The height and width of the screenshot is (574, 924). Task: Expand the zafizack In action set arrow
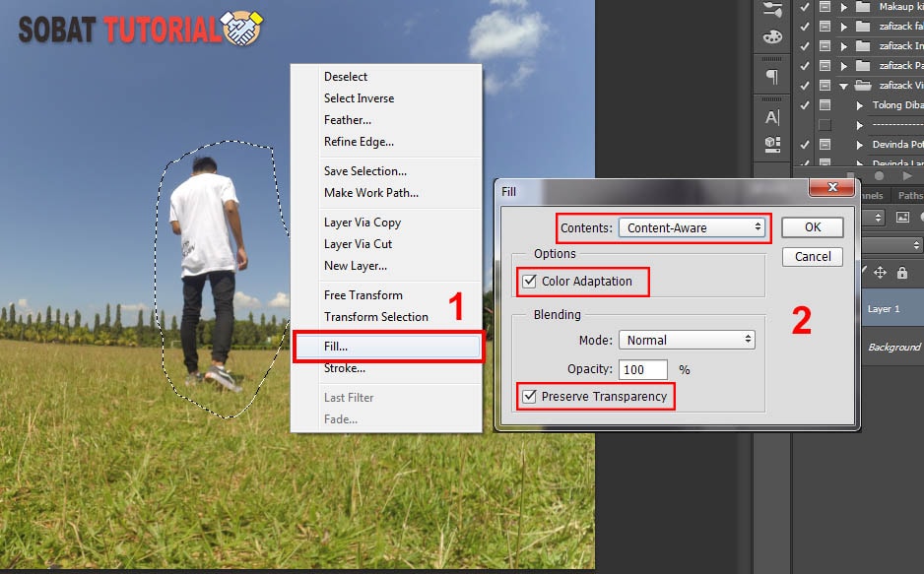pos(844,46)
